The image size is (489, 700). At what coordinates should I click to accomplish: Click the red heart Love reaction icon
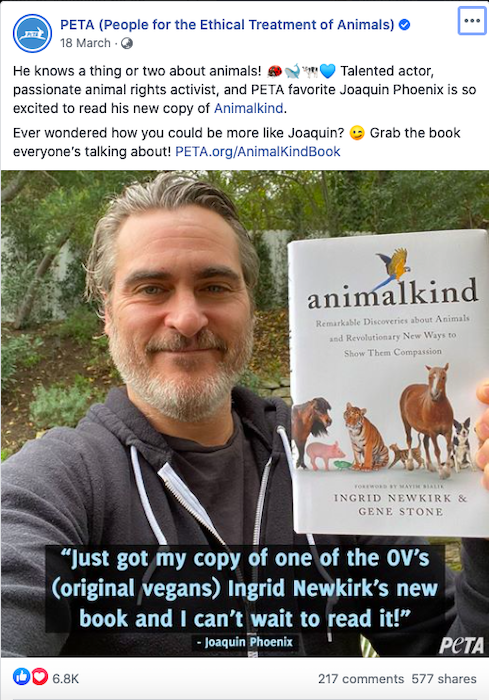39,677
